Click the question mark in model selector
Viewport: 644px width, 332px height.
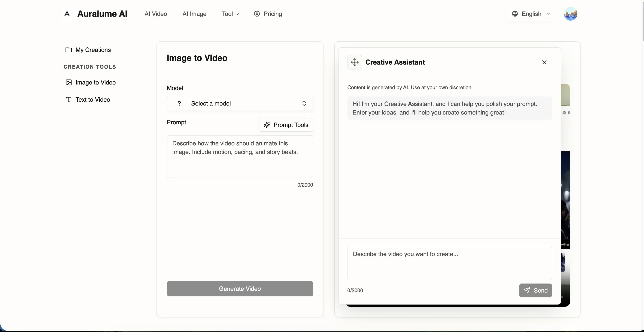(x=179, y=103)
